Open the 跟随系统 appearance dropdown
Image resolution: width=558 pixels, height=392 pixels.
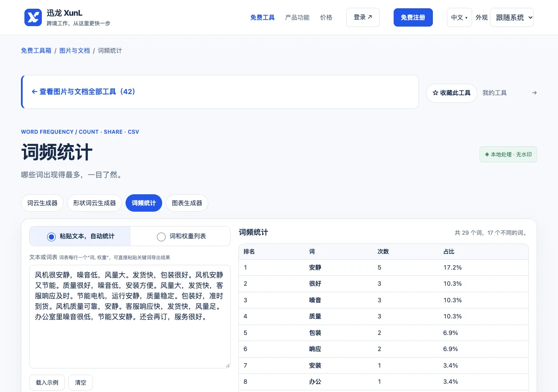(x=512, y=17)
